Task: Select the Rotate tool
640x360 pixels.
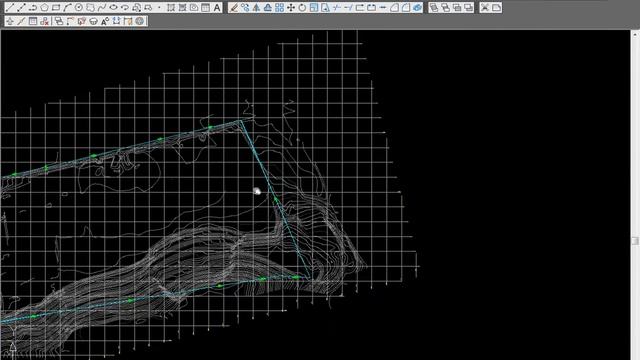Action: (302, 8)
